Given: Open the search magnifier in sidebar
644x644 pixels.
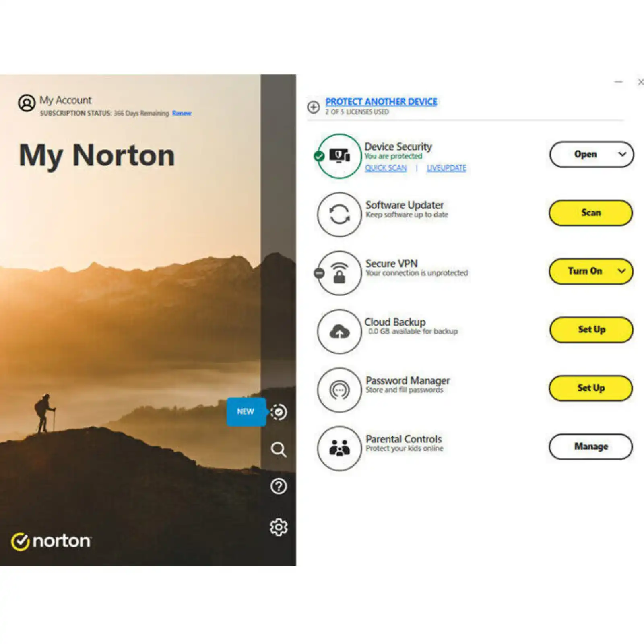Looking at the screenshot, I should (279, 449).
